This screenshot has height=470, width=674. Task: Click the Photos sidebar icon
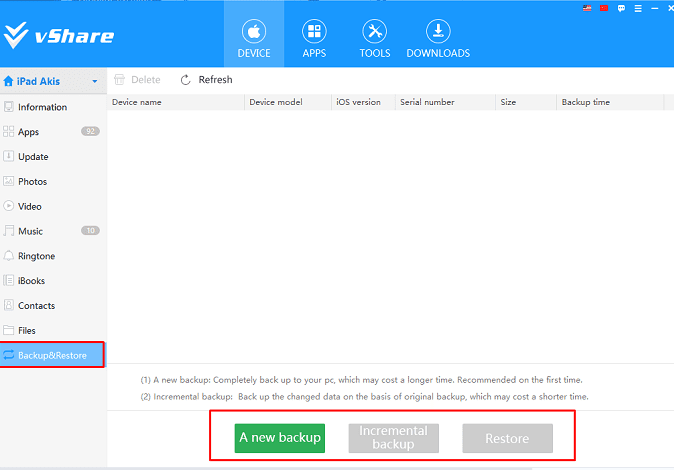(x=8, y=181)
